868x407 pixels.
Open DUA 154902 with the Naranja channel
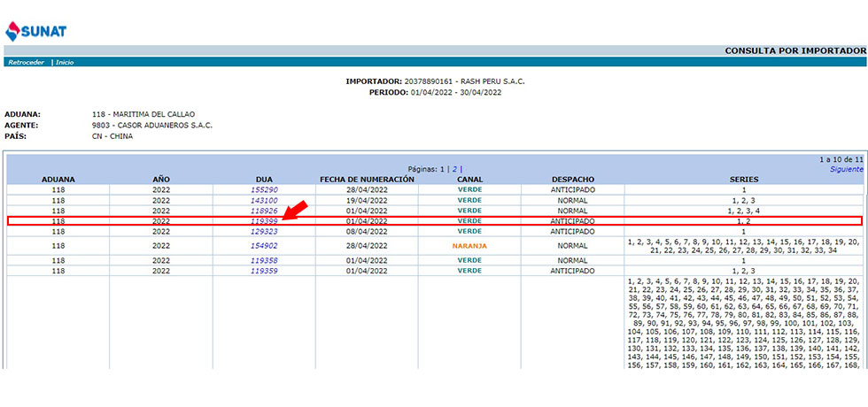click(264, 246)
